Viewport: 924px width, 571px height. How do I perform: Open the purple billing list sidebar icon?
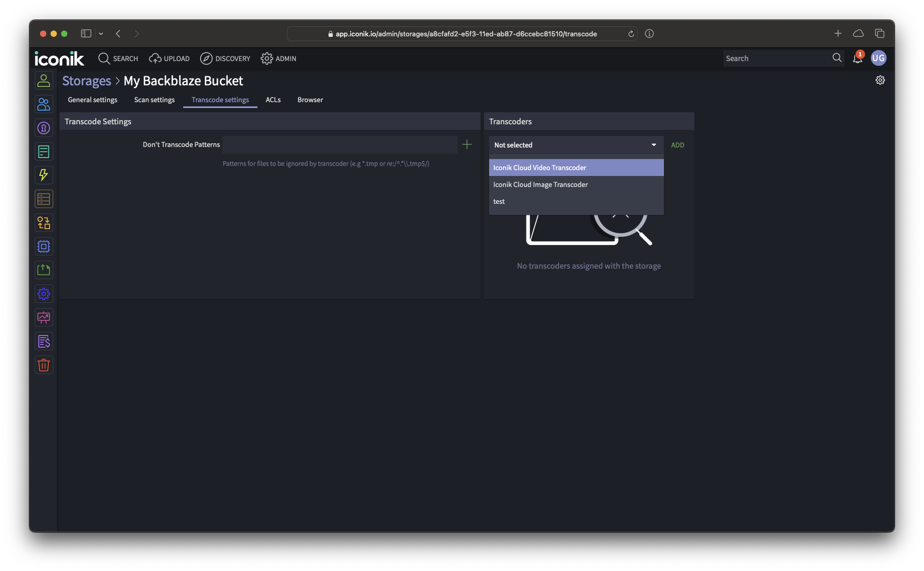[x=44, y=341]
